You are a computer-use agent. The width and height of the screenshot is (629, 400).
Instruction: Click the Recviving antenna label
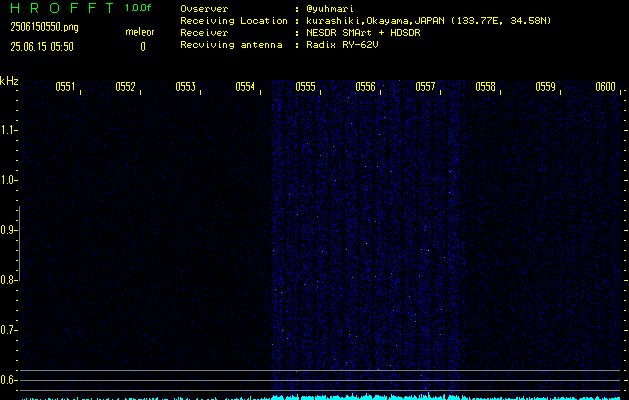(231, 45)
